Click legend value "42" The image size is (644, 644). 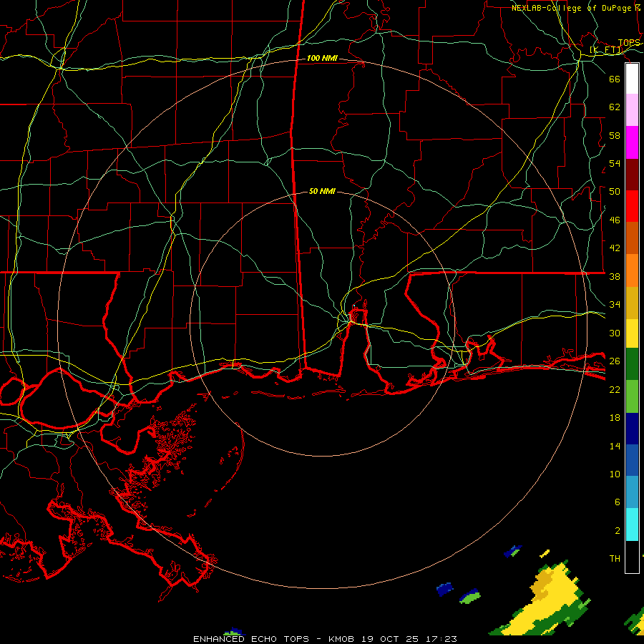[x=615, y=248]
